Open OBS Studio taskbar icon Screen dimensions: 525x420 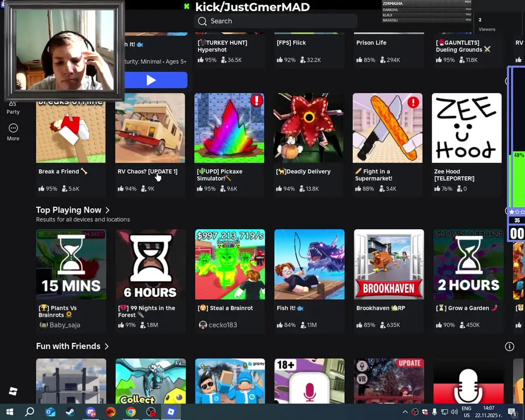pyautogui.click(x=151, y=412)
